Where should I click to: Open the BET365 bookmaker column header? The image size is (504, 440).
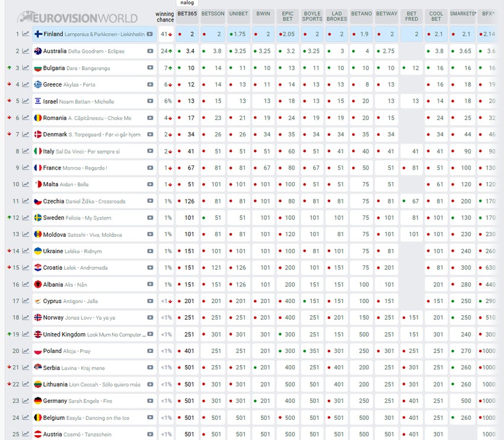[x=187, y=16]
